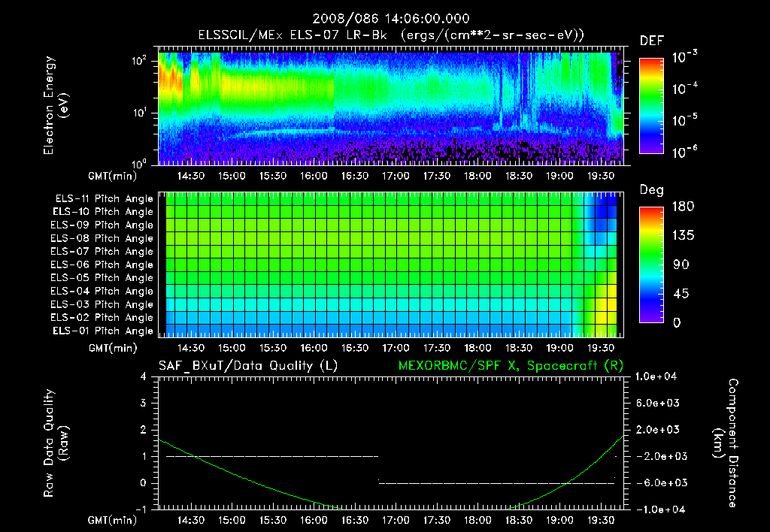Click the 90 value on the Deg scale
The width and height of the screenshot is (770, 532).
pyautogui.click(x=681, y=264)
